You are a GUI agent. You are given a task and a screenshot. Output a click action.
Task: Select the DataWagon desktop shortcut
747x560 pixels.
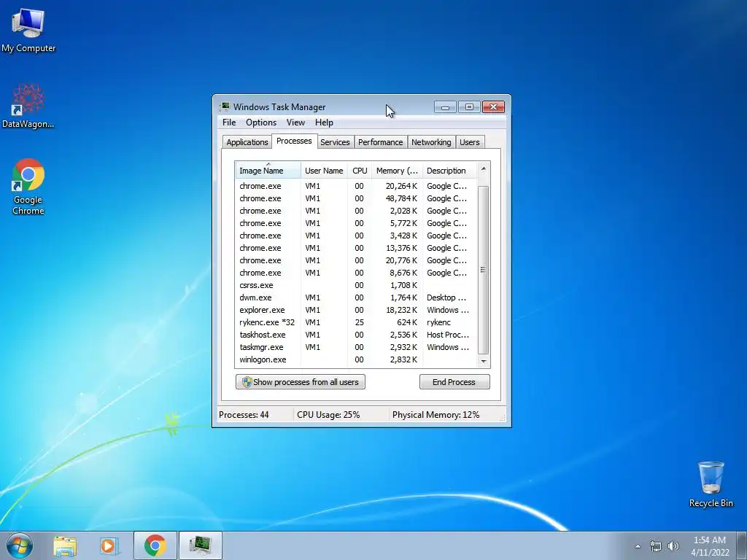coord(28,106)
